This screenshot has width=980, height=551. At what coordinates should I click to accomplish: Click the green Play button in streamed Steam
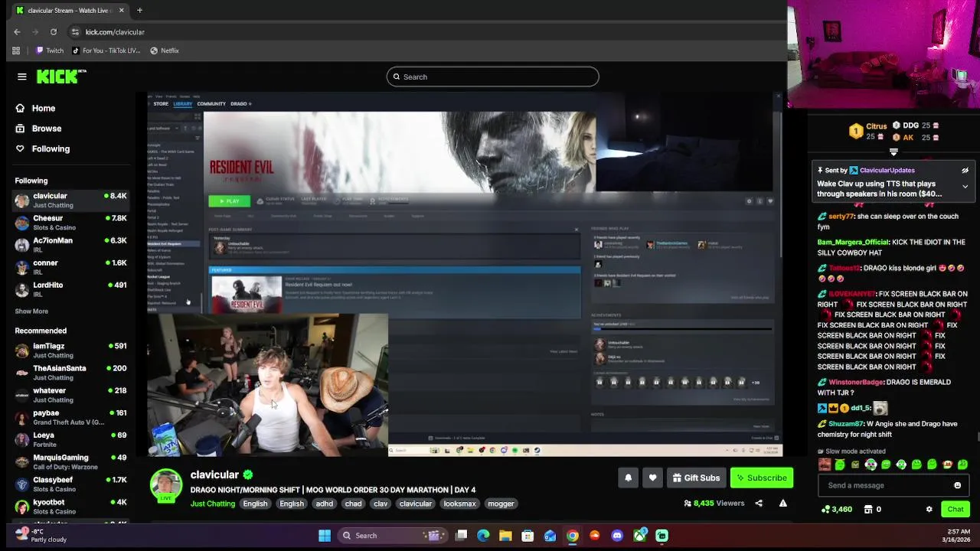coord(229,201)
